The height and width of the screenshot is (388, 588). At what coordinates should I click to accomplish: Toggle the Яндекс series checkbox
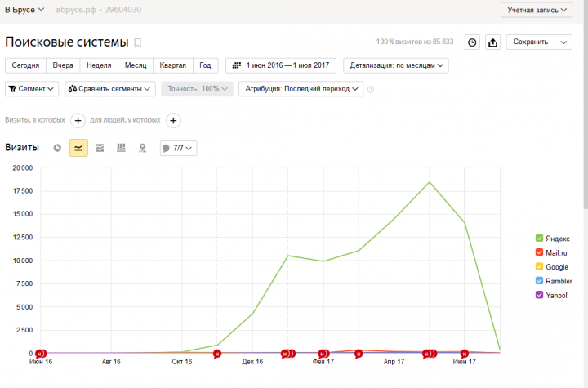539,238
